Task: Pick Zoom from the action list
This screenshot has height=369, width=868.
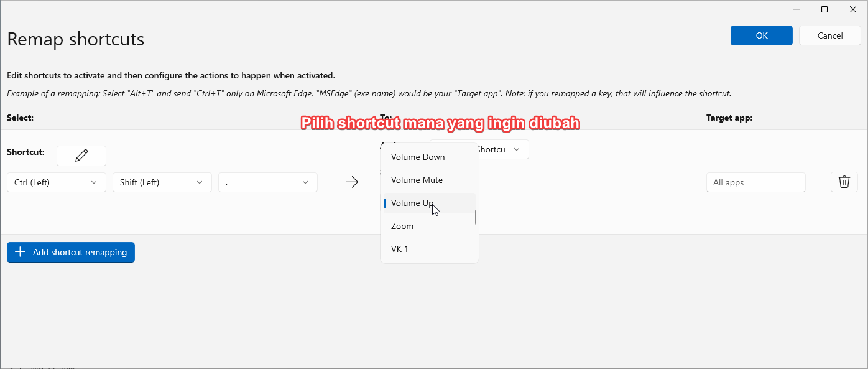Action: (402, 226)
